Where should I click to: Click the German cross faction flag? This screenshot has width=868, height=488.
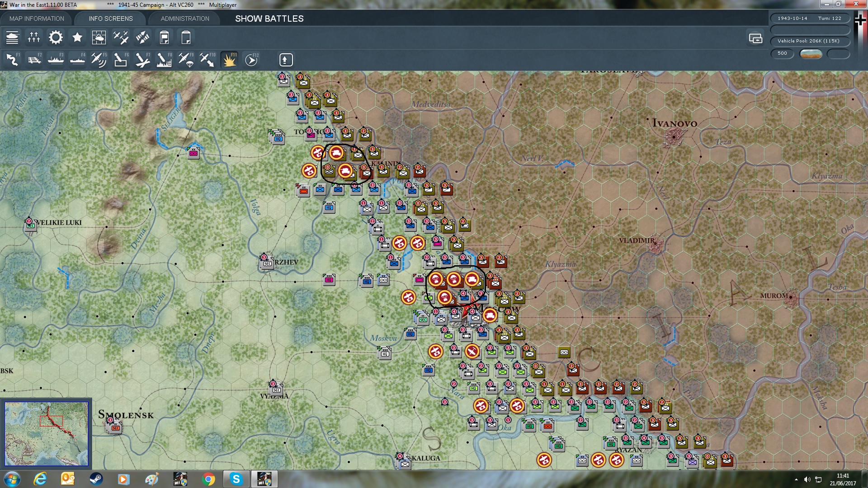click(x=860, y=20)
